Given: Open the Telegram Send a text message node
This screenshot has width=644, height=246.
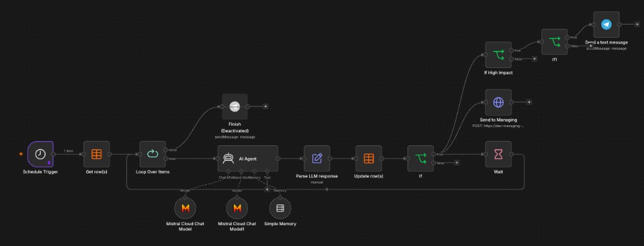Looking at the screenshot, I should [606, 25].
